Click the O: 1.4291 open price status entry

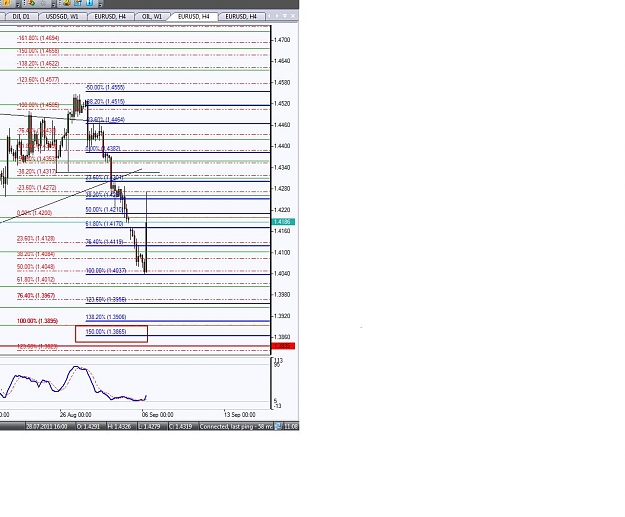coord(90,427)
